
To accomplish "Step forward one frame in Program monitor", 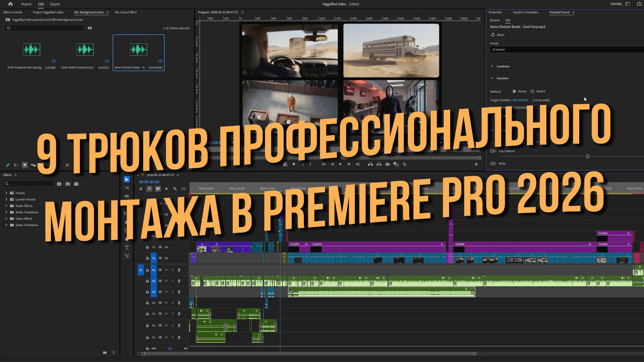I will click(x=349, y=164).
